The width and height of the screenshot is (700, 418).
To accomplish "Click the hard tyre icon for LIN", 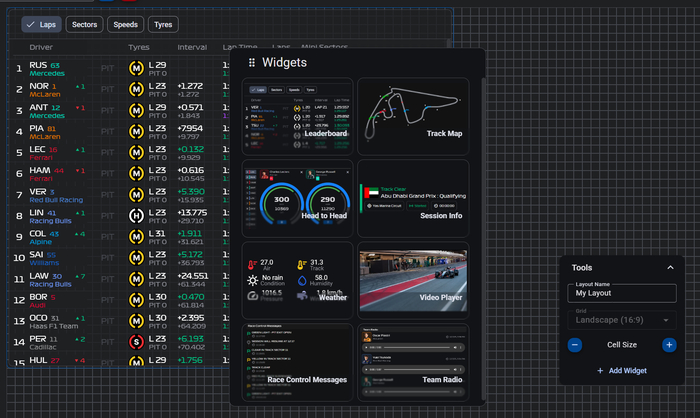I will coord(136,216).
